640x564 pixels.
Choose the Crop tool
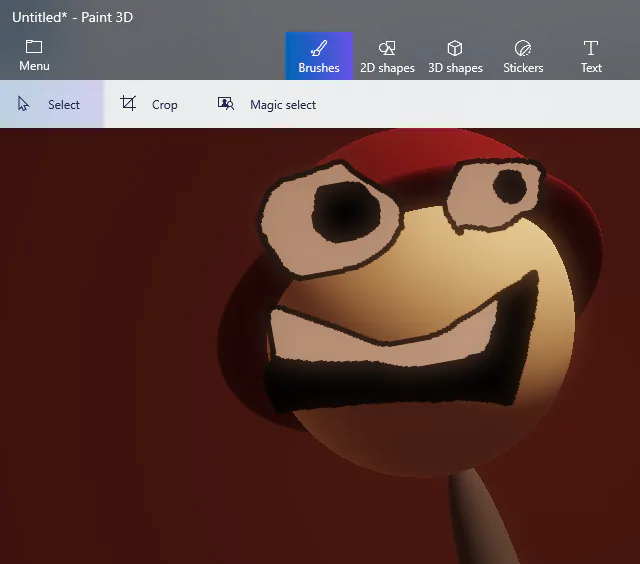(149, 104)
